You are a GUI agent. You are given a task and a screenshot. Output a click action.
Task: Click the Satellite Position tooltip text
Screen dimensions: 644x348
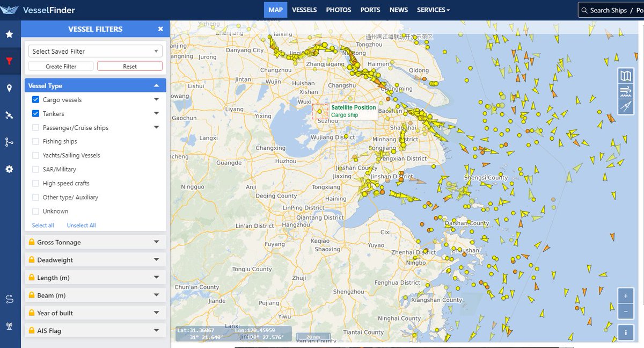point(354,107)
